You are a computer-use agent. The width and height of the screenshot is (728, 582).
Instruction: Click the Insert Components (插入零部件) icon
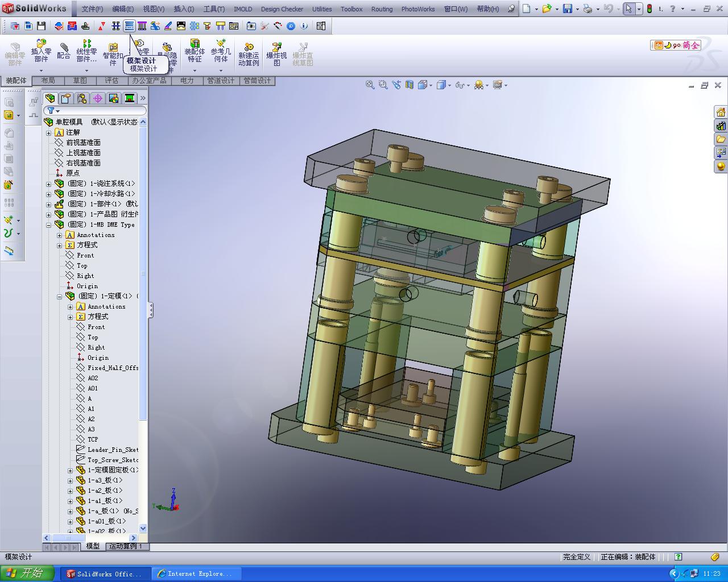pos(41,51)
